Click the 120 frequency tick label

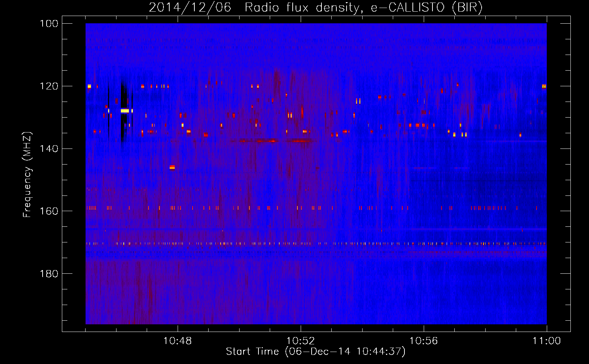[x=49, y=86]
